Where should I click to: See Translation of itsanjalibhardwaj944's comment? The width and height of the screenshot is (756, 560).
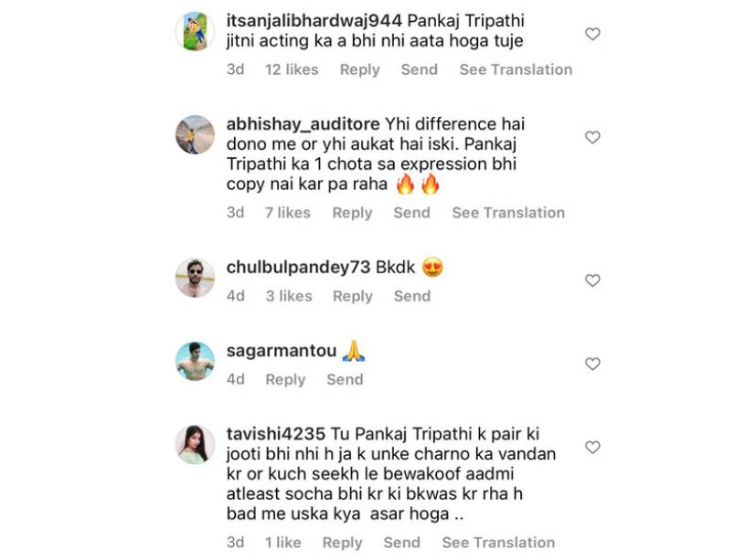click(516, 69)
